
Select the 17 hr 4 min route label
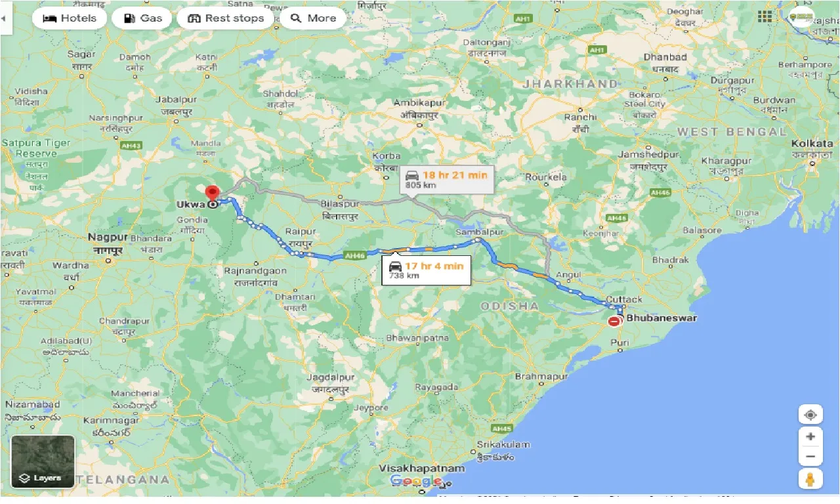pyautogui.click(x=428, y=270)
